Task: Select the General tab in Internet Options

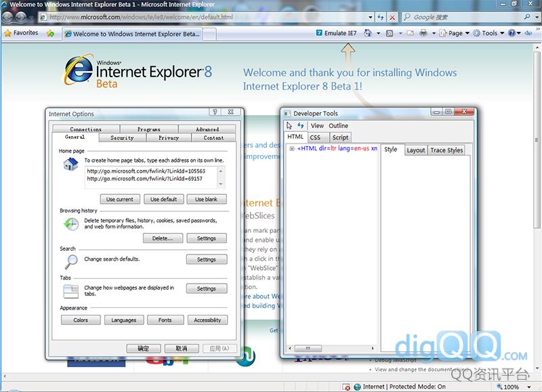Action: pyautogui.click(x=75, y=137)
